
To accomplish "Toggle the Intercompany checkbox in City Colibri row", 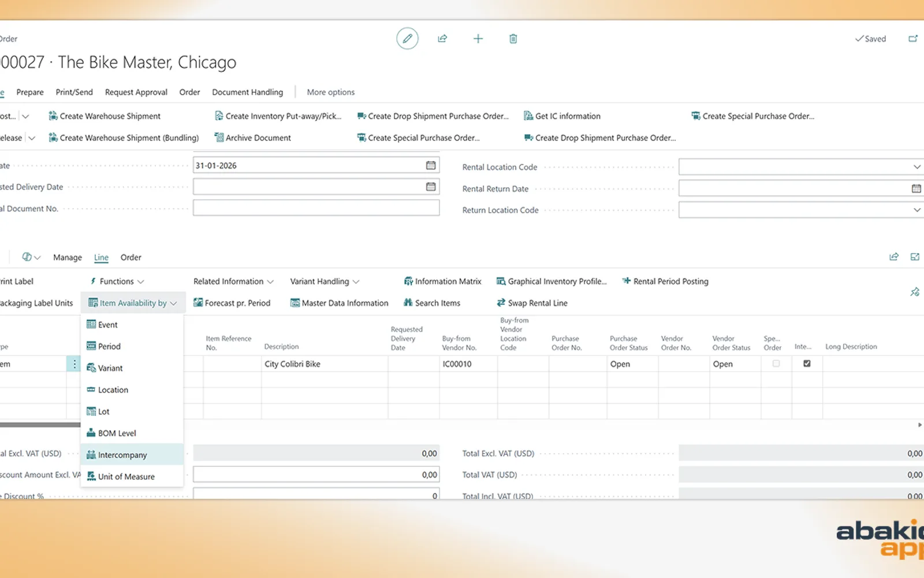I will coord(807,364).
